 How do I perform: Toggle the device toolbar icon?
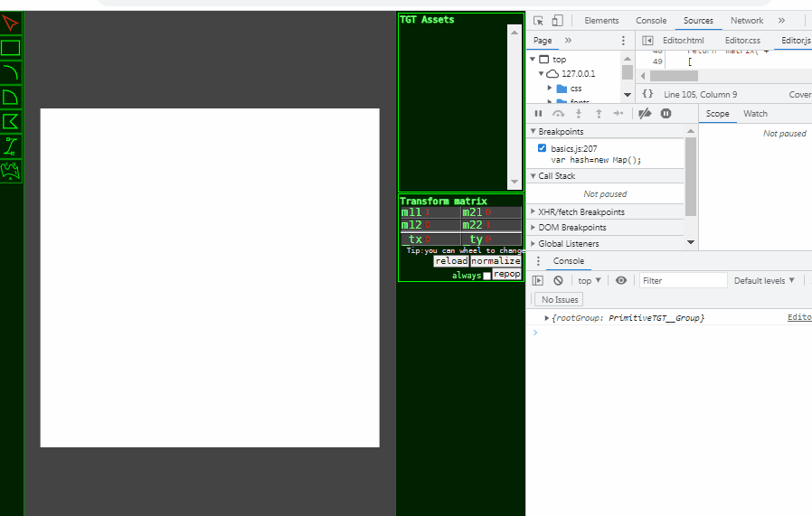tap(557, 21)
